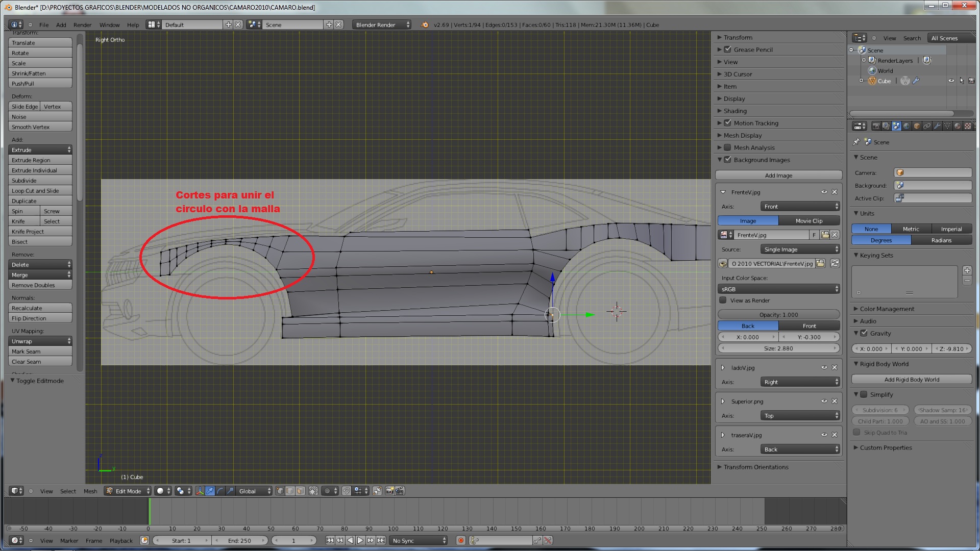Open the Material properties sphere tab
980x551 pixels.
coord(957,126)
